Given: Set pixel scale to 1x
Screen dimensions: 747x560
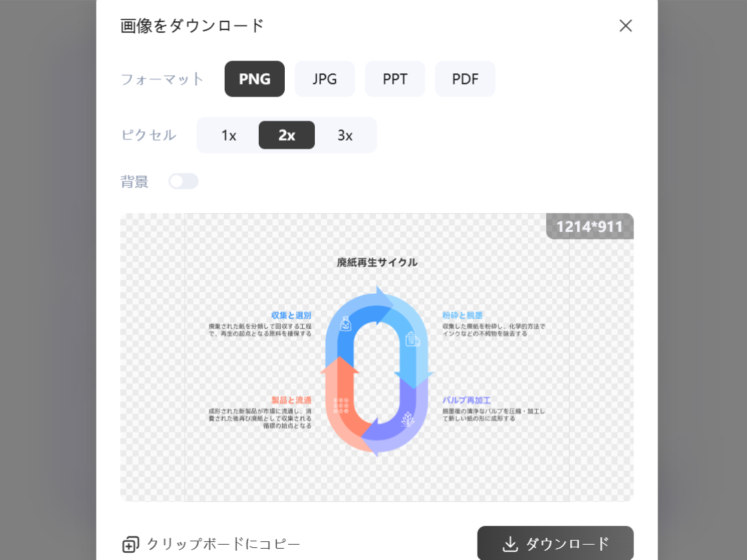Looking at the screenshot, I should click(x=229, y=135).
